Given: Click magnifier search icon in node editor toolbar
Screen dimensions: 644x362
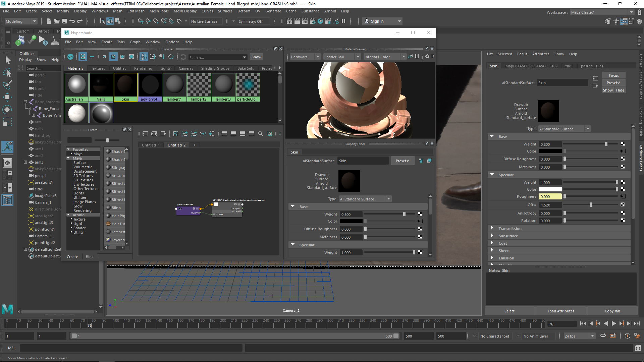Looking at the screenshot, I should click(261, 134).
